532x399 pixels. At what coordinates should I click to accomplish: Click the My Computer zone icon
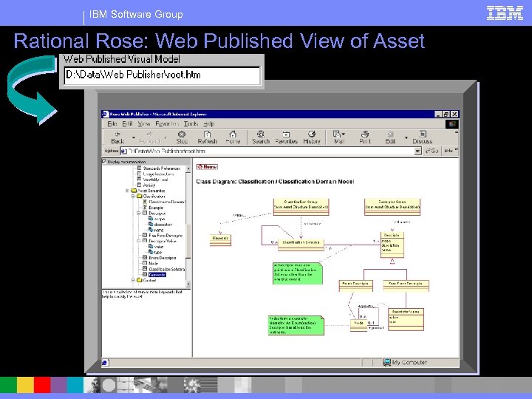click(x=386, y=362)
